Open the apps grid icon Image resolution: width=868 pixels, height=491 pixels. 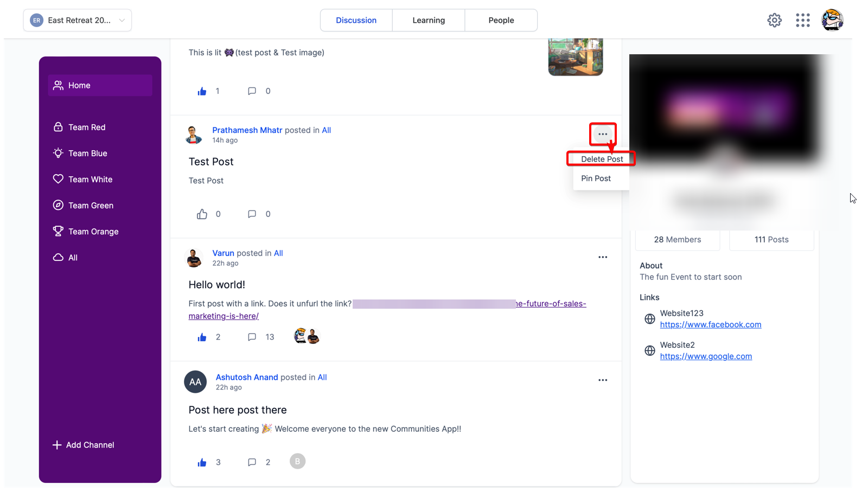coord(802,20)
